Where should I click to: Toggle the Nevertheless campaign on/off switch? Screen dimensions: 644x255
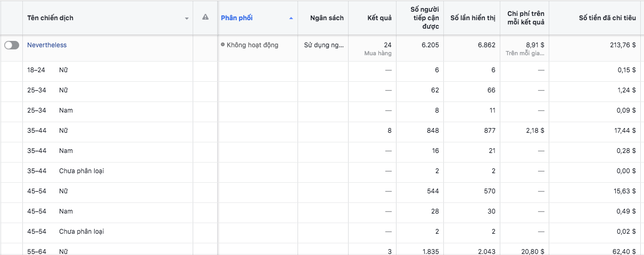pyautogui.click(x=11, y=46)
